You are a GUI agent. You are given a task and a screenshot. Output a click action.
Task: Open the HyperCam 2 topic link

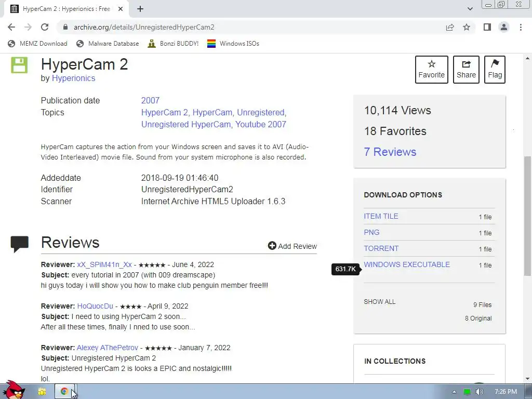pyautogui.click(x=166, y=112)
